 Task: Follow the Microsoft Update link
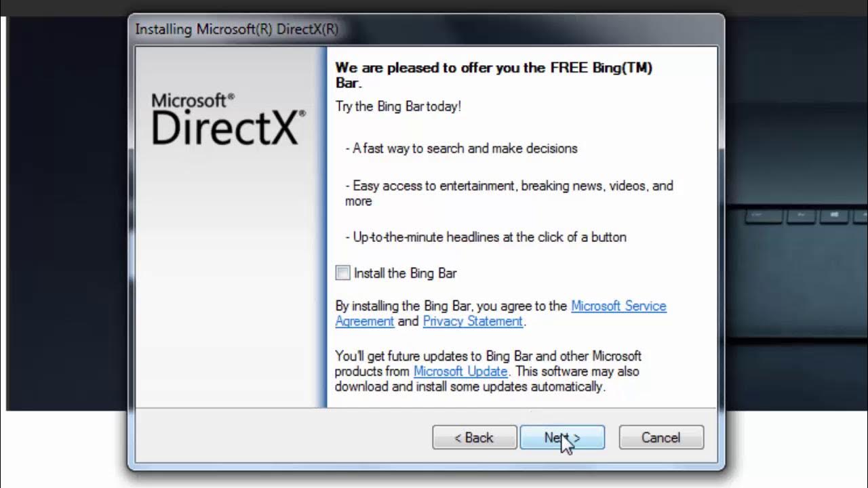tap(460, 371)
